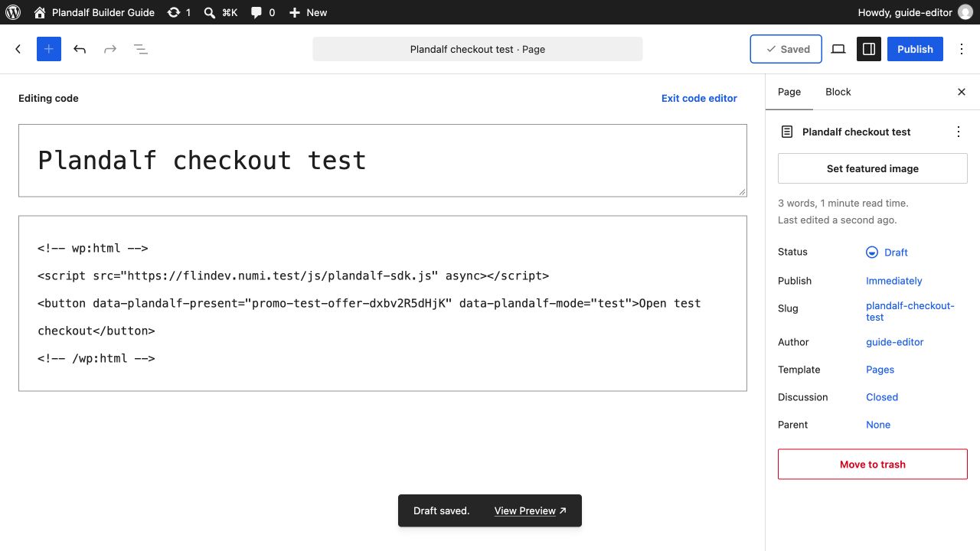The height and width of the screenshot is (551, 980).
Task: Change the author guide-editor
Action: coord(895,342)
